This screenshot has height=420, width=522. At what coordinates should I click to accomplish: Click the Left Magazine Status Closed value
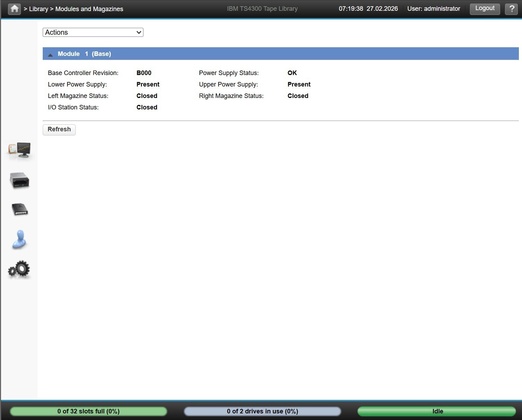click(147, 96)
